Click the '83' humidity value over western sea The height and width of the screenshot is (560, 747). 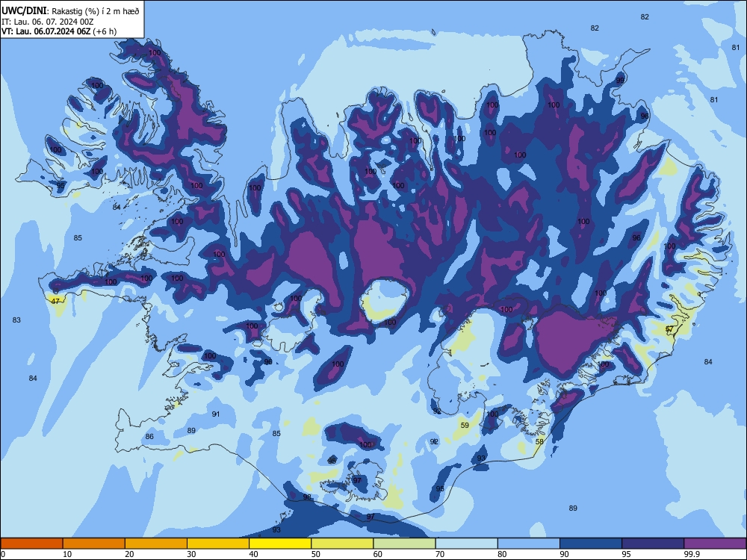16,320
